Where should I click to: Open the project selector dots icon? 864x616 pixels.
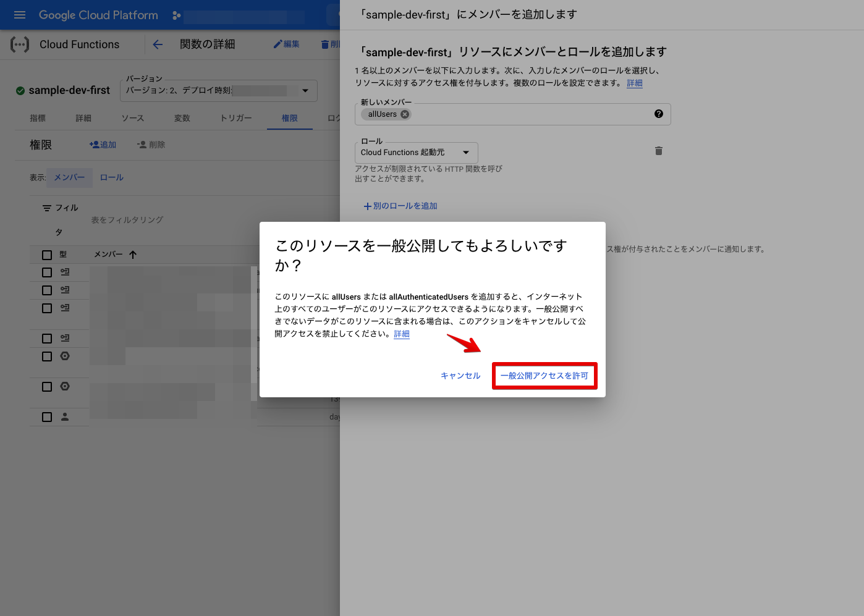coord(177,15)
